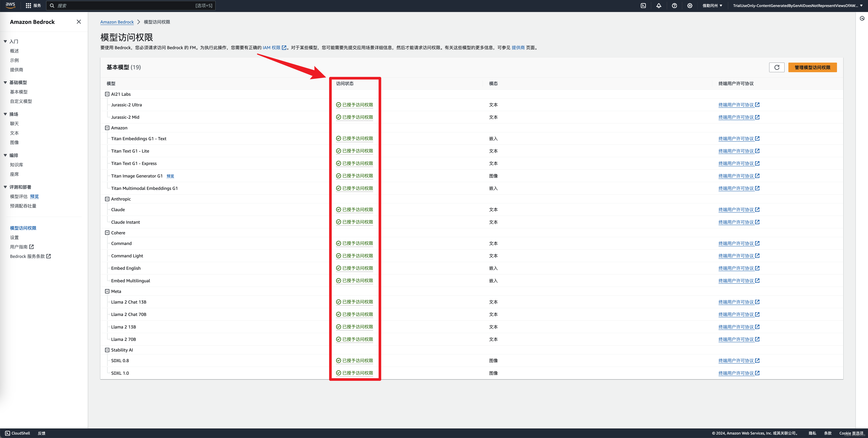Open the IAM permissions link
This screenshot has width=868, height=438.
pyautogui.click(x=274, y=48)
